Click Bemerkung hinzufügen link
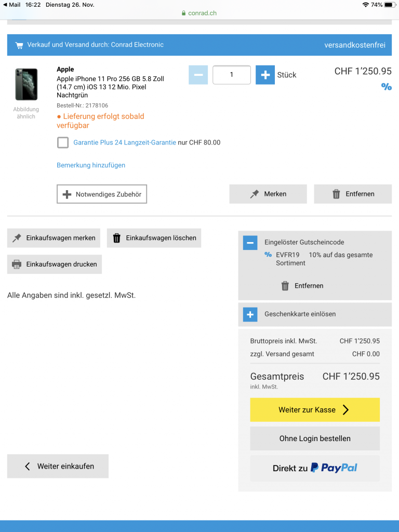 click(91, 165)
